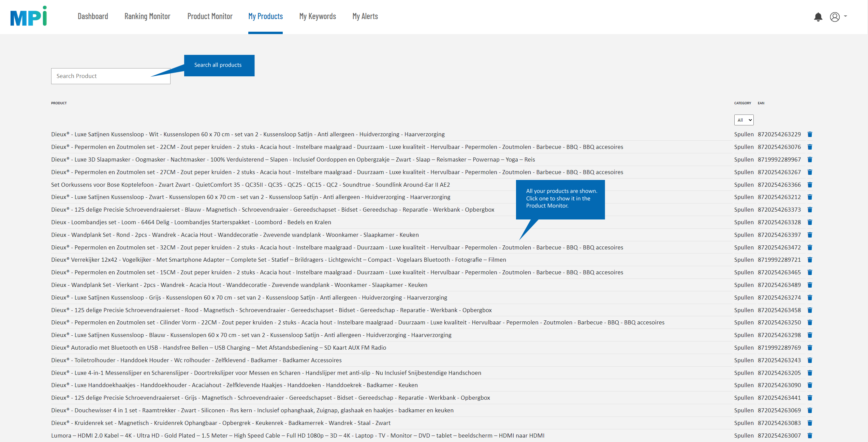
Task: Go to the Dashboard tab
Action: coord(93,16)
